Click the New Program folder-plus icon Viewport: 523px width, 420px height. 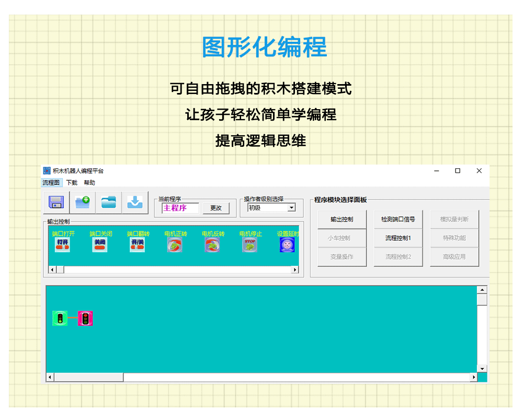(x=82, y=203)
